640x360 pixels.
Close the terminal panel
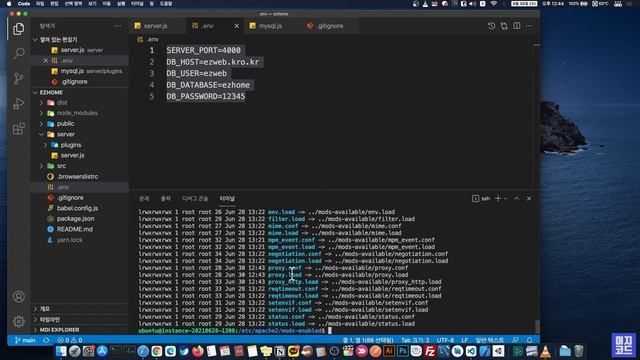tap(529, 198)
